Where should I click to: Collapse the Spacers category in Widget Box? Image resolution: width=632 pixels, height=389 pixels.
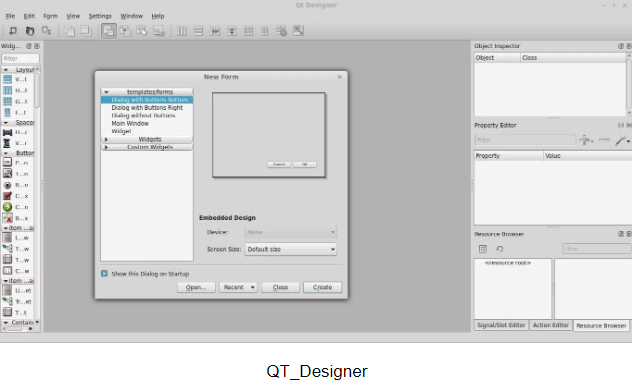(6, 123)
